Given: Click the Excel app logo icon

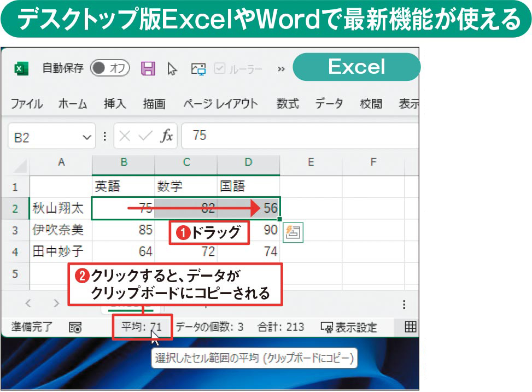Looking at the screenshot, I should point(21,69).
